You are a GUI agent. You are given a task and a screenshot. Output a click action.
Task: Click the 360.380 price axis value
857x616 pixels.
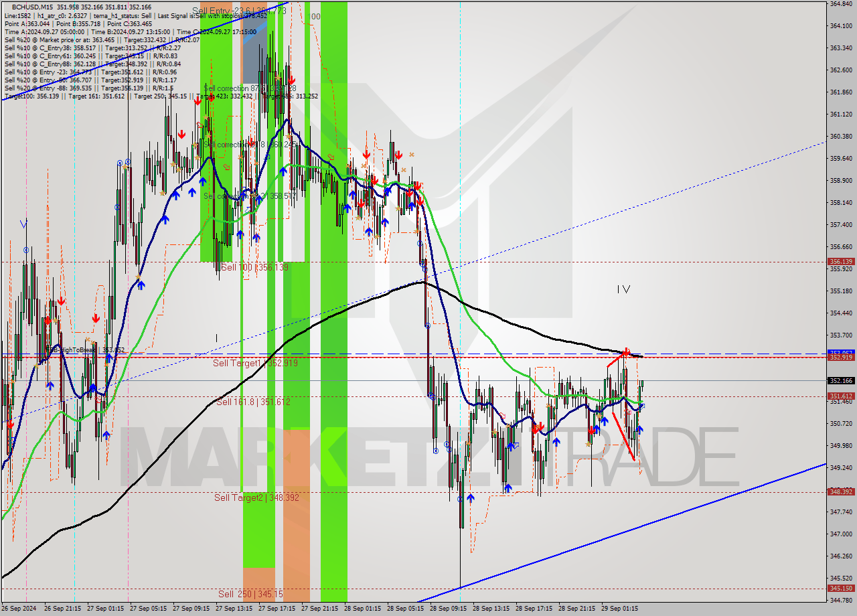[841, 136]
